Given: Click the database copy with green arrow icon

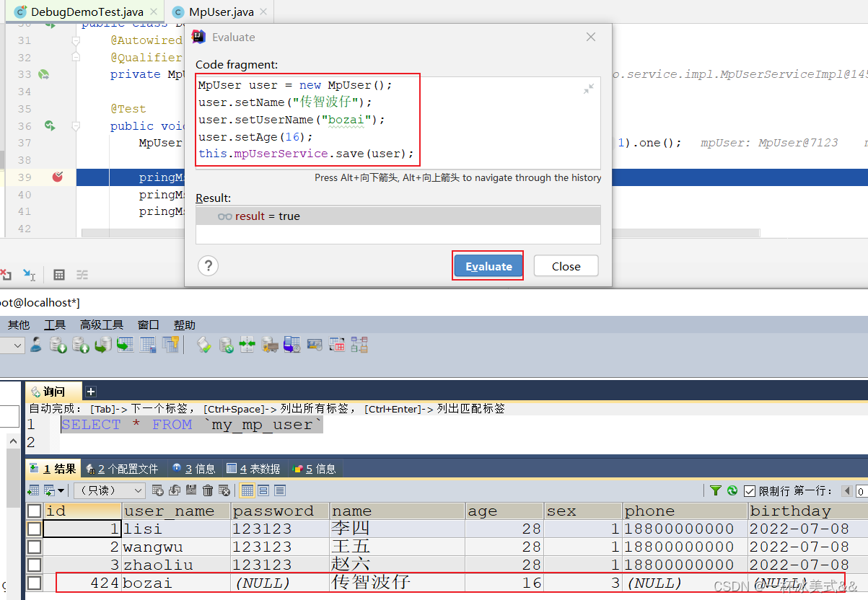Looking at the screenshot, I should click(104, 345).
